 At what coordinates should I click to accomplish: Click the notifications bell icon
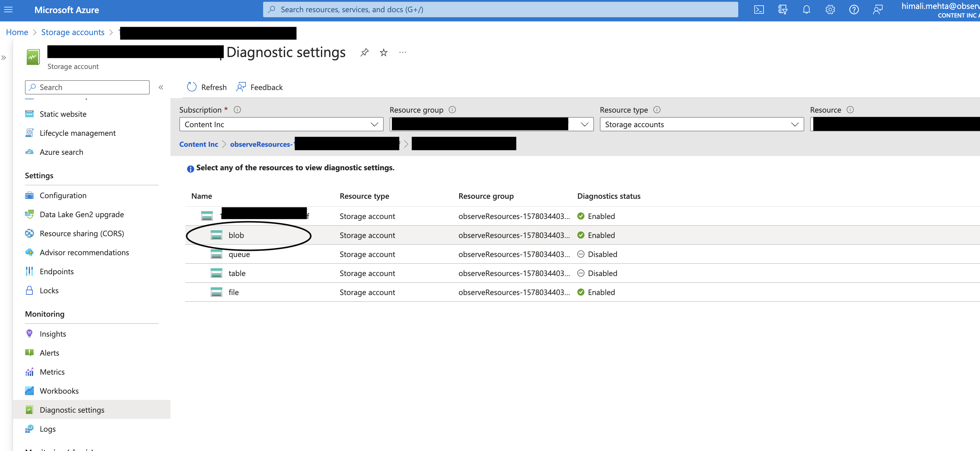[x=806, y=10]
